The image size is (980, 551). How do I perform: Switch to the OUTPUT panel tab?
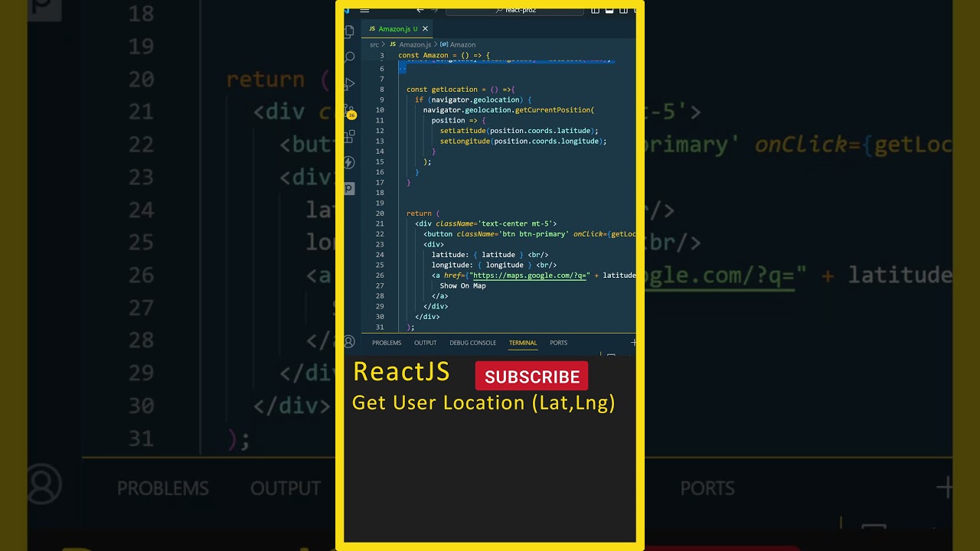(425, 343)
